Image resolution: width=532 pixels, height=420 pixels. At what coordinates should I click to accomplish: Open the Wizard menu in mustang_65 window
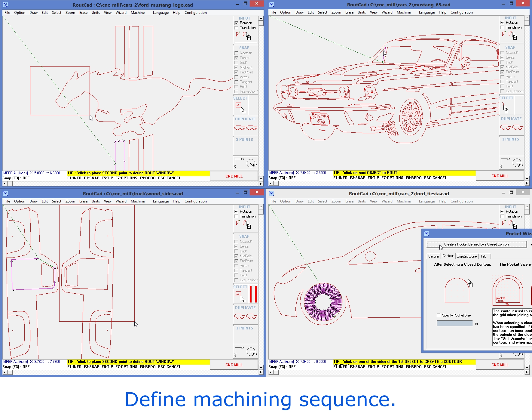(x=387, y=12)
